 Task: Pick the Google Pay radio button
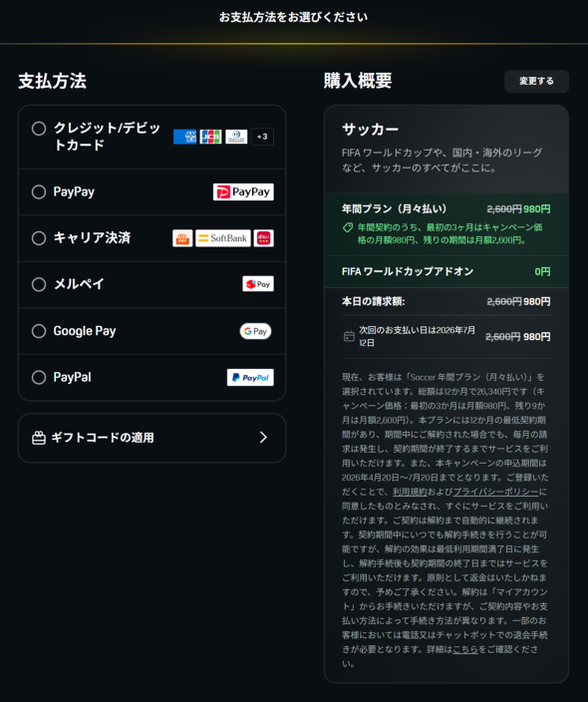click(39, 331)
